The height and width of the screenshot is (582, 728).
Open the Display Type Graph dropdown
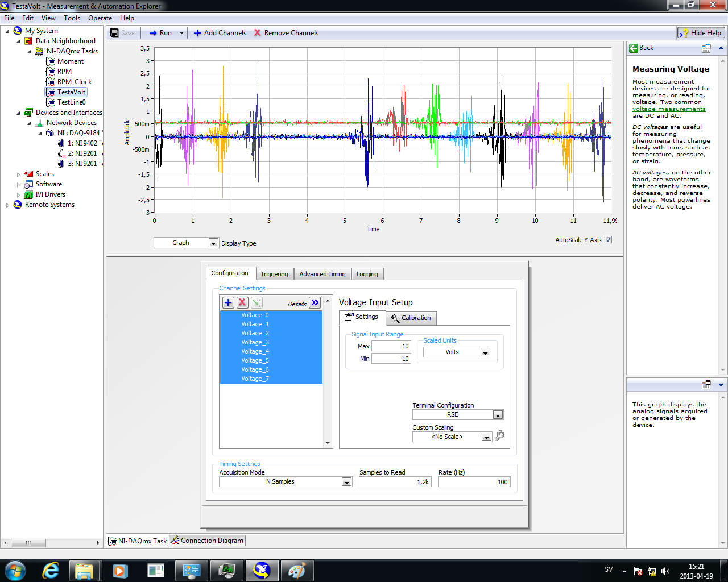pos(213,243)
